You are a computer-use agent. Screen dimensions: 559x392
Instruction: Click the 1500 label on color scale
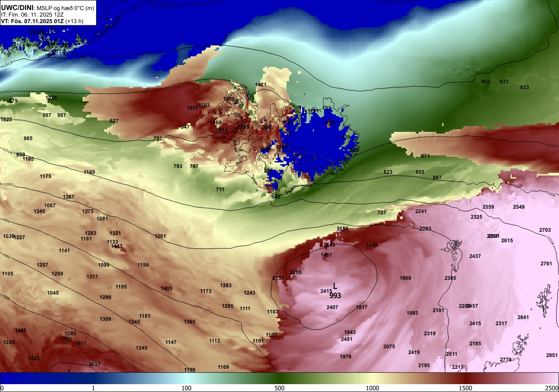point(466,388)
